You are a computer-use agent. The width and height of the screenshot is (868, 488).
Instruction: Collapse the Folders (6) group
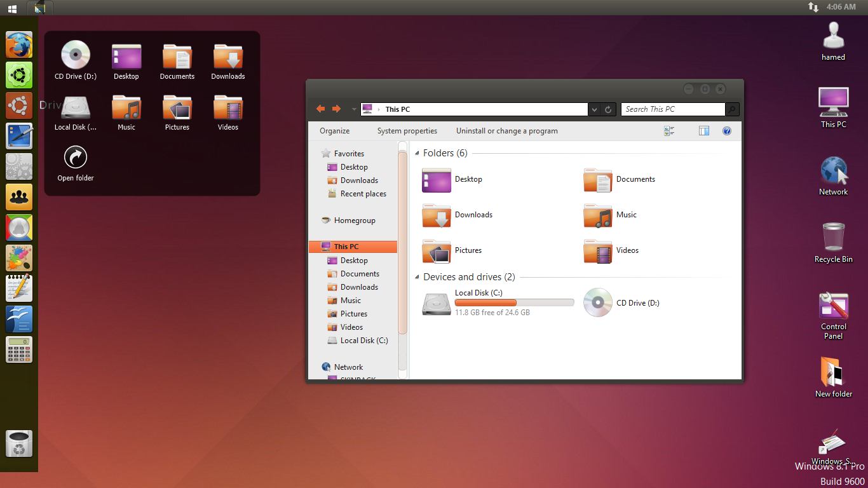pyautogui.click(x=417, y=153)
